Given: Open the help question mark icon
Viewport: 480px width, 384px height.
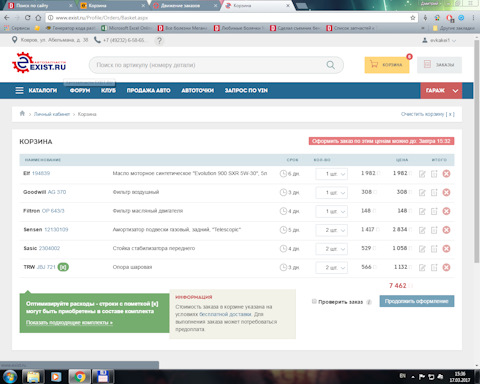Looking at the screenshot, I should (x=159, y=41).
